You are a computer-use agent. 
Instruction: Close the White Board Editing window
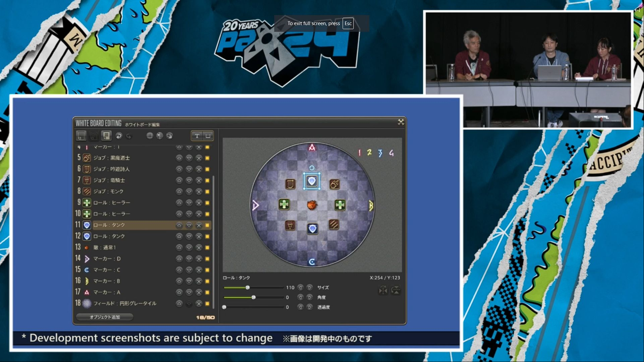pyautogui.click(x=401, y=122)
